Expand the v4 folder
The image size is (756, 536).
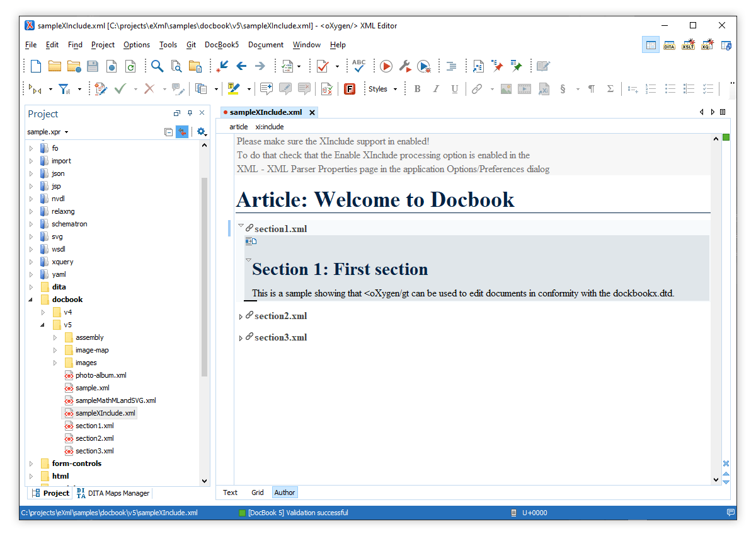click(43, 312)
